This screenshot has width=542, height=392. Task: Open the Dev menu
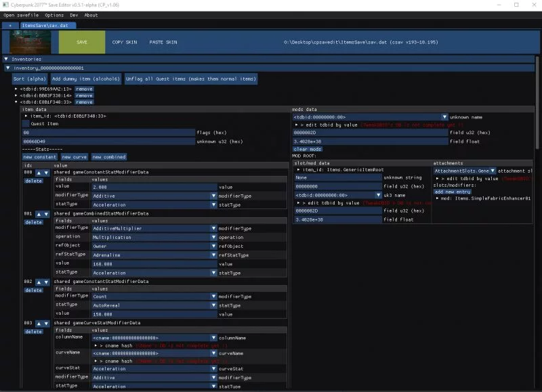tap(74, 15)
